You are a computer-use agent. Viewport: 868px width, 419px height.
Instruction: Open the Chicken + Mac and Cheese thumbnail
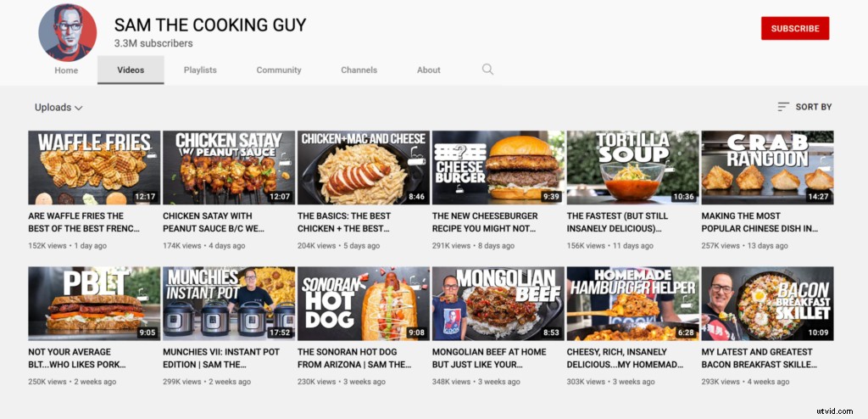(363, 168)
